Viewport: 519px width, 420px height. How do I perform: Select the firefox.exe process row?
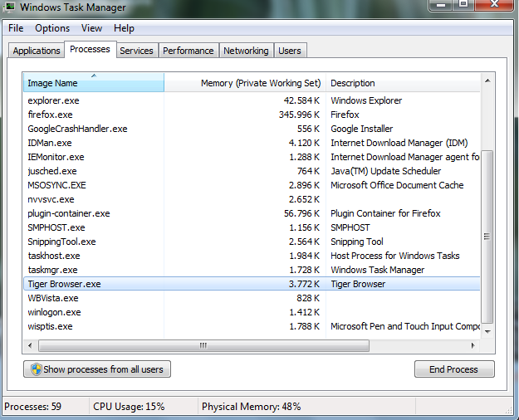(252, 115)
